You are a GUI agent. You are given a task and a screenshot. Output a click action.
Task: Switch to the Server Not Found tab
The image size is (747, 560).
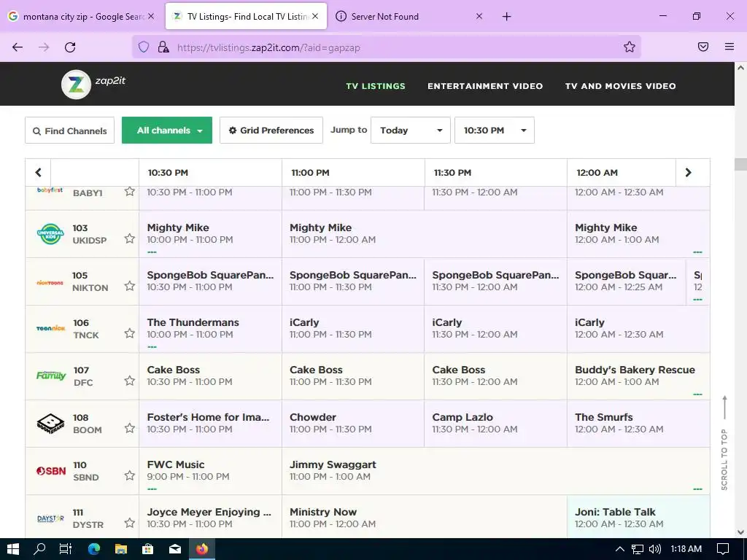tap(409, 16)
